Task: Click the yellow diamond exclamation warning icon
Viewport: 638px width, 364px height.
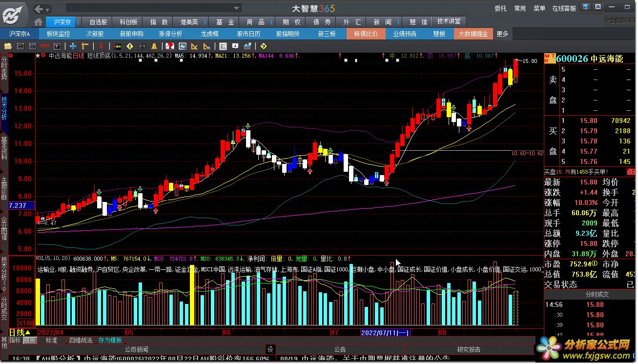Action: point(130,46)
